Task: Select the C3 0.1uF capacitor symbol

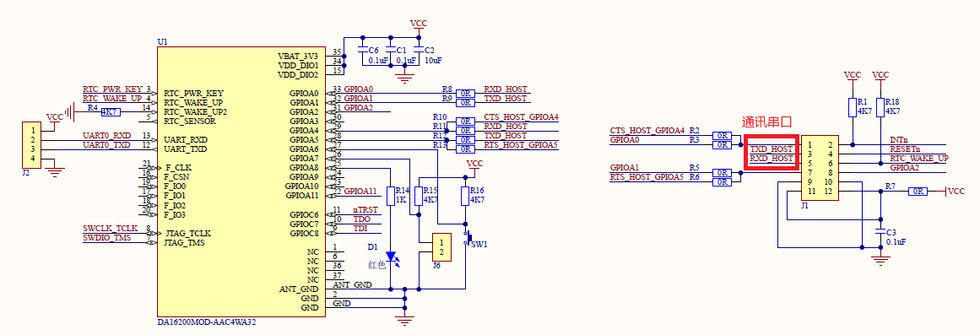Action: click(880, 232)
